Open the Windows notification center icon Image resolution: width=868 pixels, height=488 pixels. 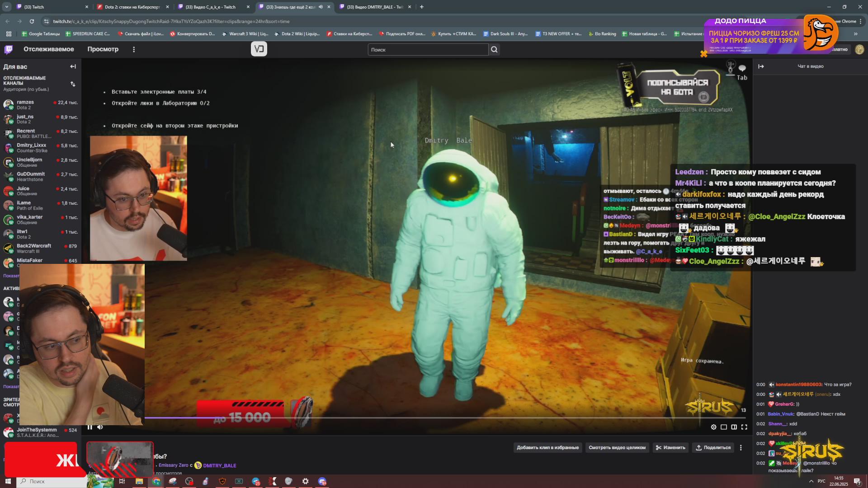click(857, 481)
